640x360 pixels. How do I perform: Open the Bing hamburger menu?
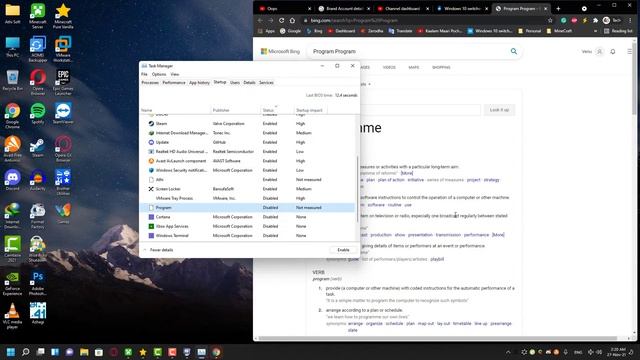coord(630,51)
